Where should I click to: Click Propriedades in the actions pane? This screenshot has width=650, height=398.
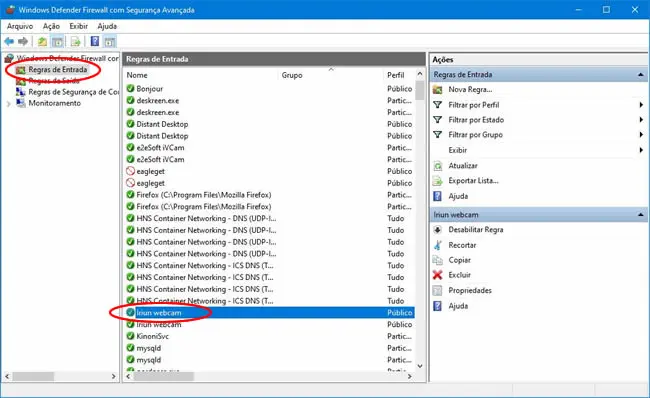tap(470, 291)
